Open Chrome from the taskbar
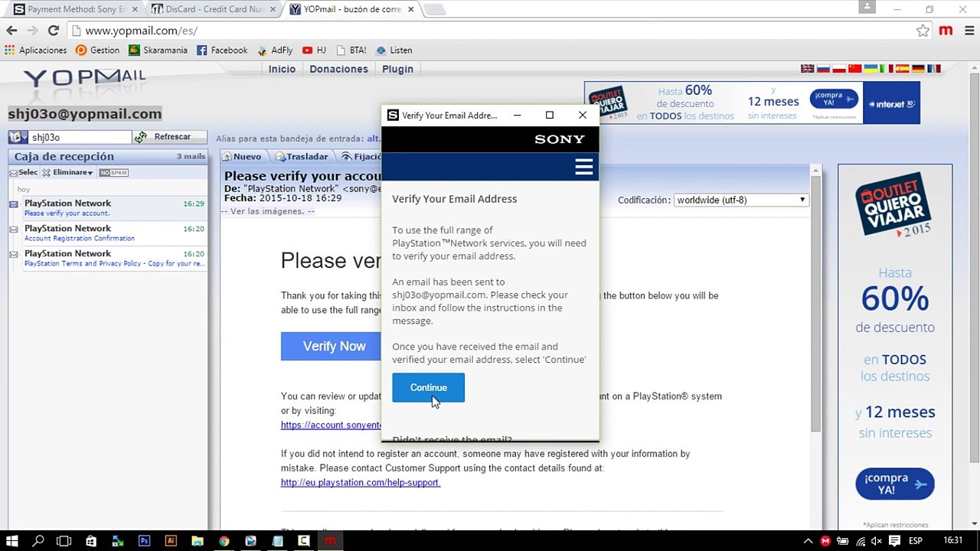The height and width of the screenshot is (551, 980). [224, 541]
